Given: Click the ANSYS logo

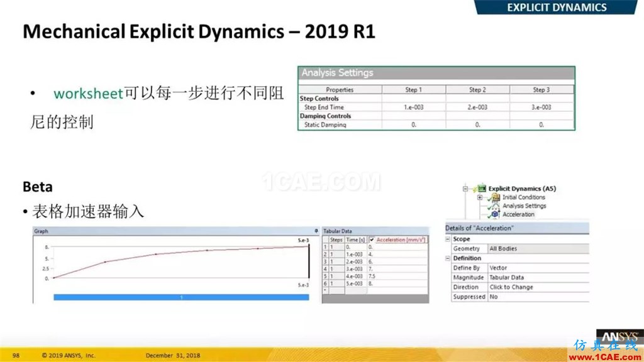Looking at the screenshot, I should pos(619,337).
